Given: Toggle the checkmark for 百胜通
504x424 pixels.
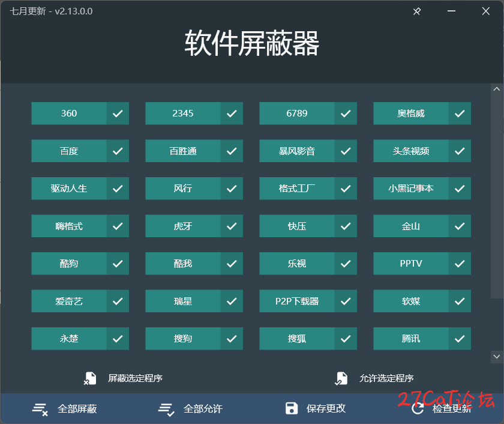Looking at the screenshot, I should pos(232,151).
